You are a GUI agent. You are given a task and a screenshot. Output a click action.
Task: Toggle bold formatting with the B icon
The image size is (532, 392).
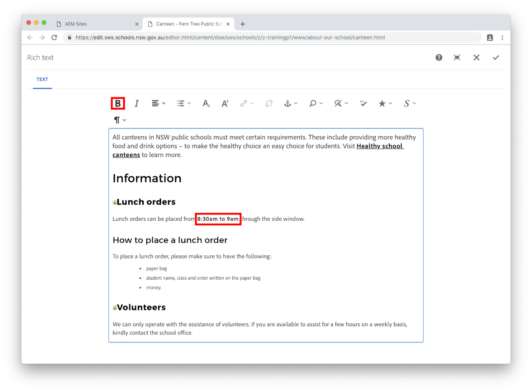[x=118, y=104]
